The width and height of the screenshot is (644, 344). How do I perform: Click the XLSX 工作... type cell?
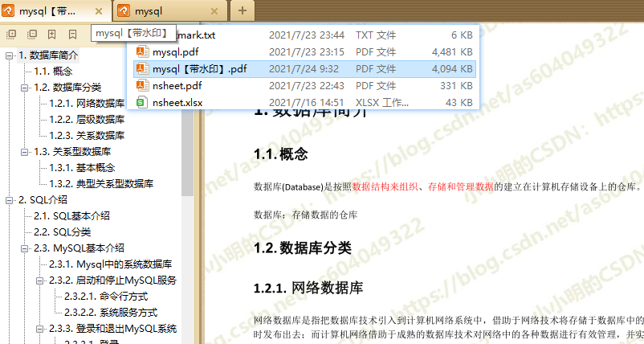coord(382,102)
